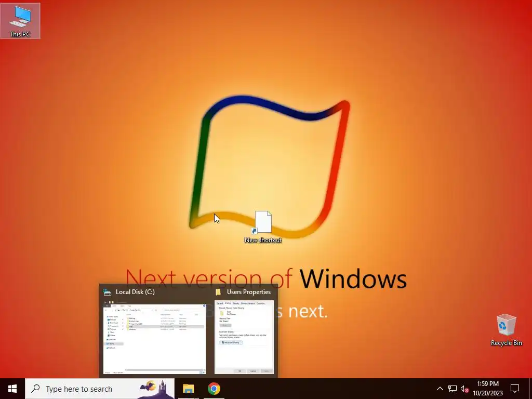Click the Users Properties preview title

click(x=249, y=292)
